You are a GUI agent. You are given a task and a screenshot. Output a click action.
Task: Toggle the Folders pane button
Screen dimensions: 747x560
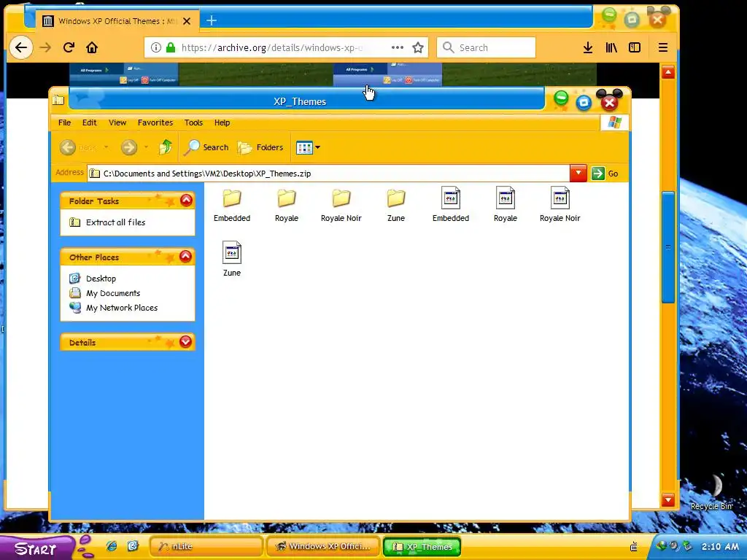pyautogui.click(x=260, y=147)
